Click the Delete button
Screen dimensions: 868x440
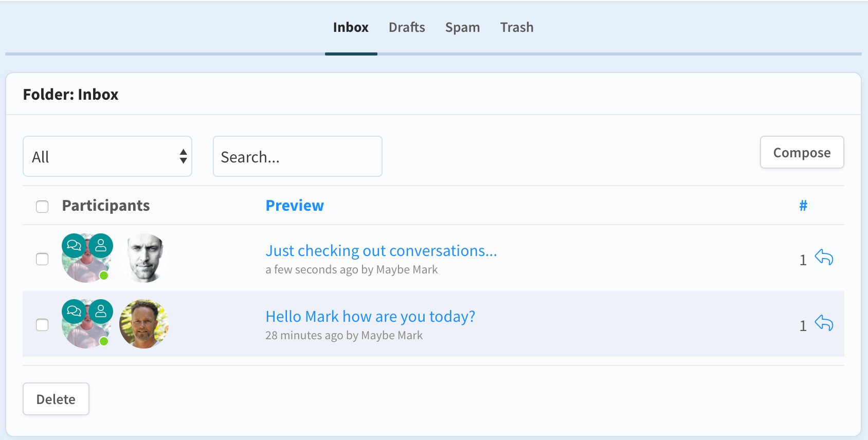[56, 399]
